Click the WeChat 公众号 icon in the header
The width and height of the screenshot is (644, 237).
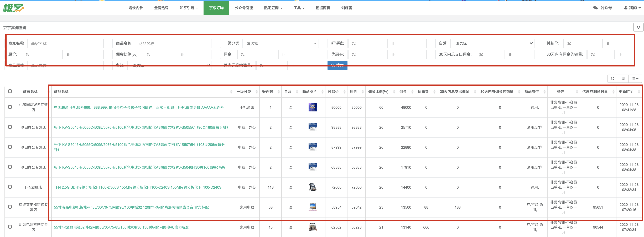[595, 8]
